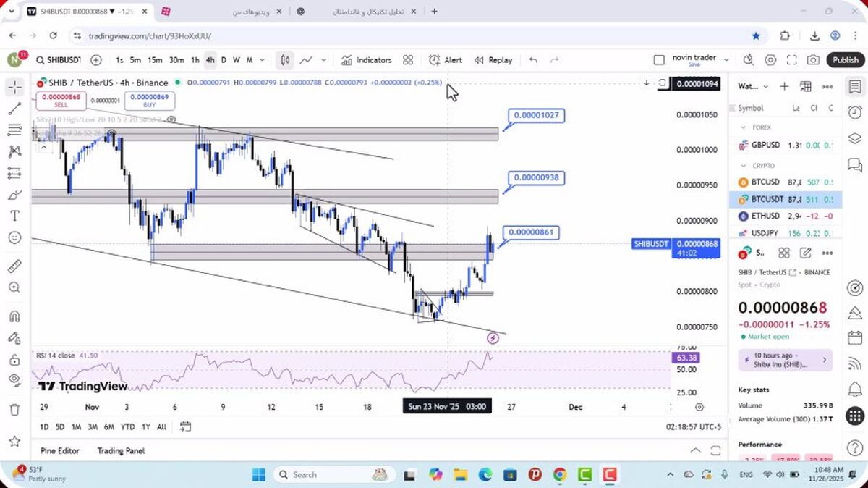Image resolution: width=868 pixels, height=488 pixels.
Task: Open Chrome from the Windows taskbar
Action: tap(560, 474)
